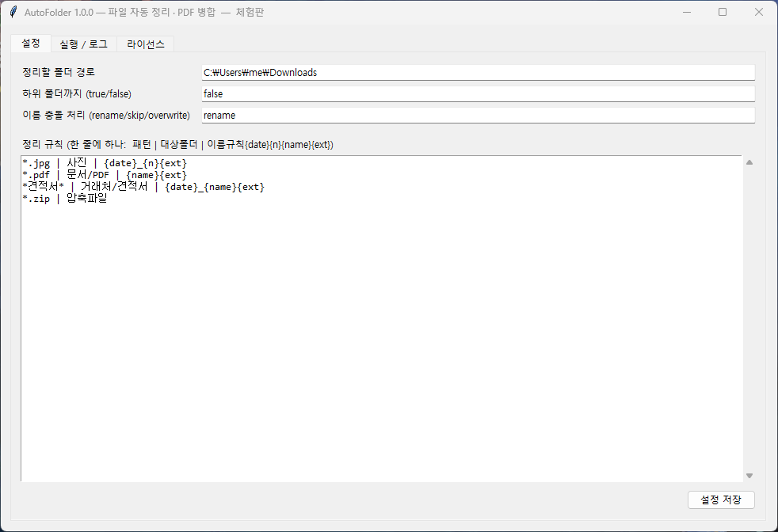Maximize the AutoFolder window
Image resolution: width=778 pixels, height=532 pixels.
pyautogui.click(x=723, y=12)
